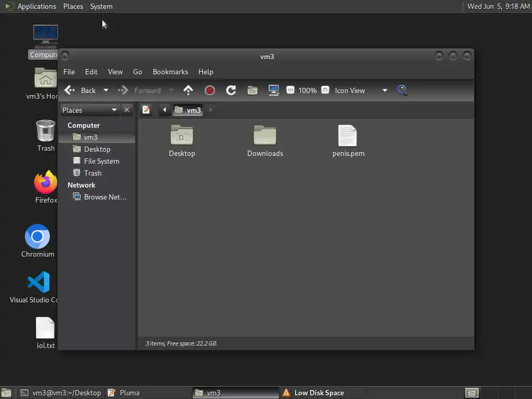Viewport: 532px width, 399px height.
Task: Go back using the Back arrow
Action: coord(79,90)
